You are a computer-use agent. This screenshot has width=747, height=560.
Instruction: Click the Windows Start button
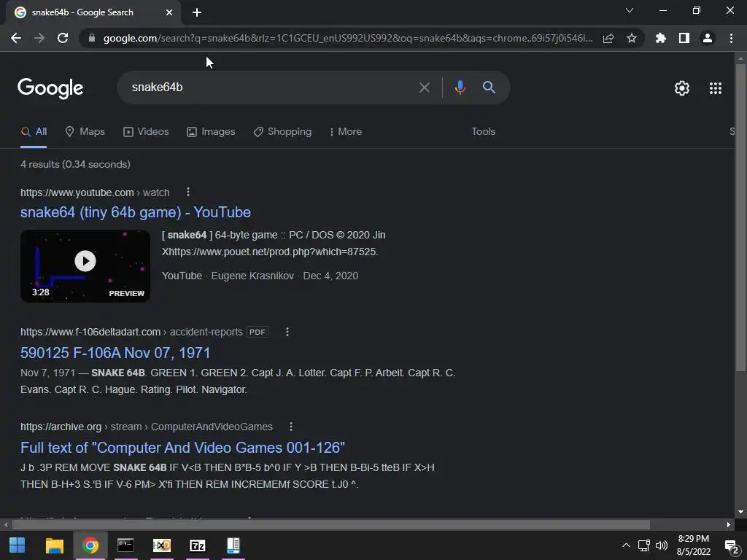click(x=18, y=545)
